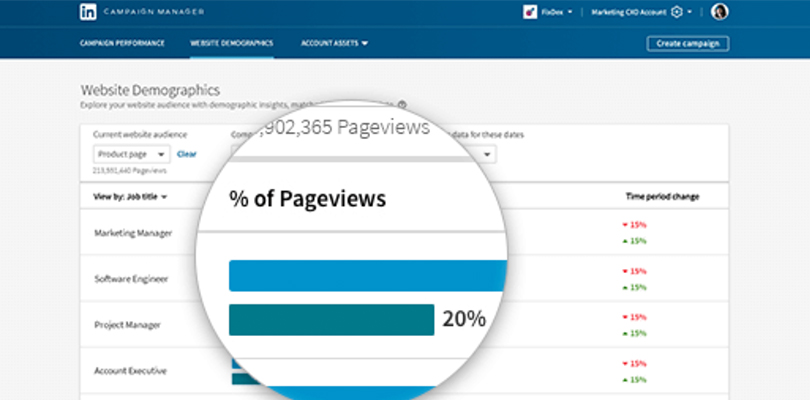Click Account Executive red 15% change
Viewport: 810px width, 400px height.
(x=634, y=363)
